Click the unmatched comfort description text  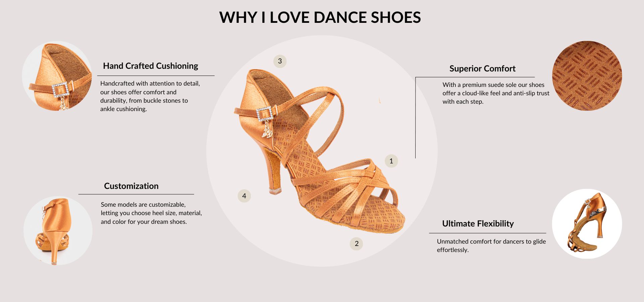pyautogui.click(x=491, y=246)
